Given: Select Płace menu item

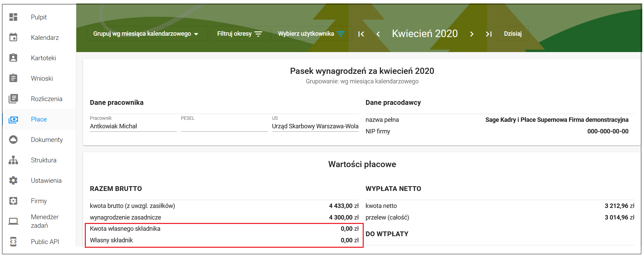Looking at the screenshot, I should tap(39, 119).
